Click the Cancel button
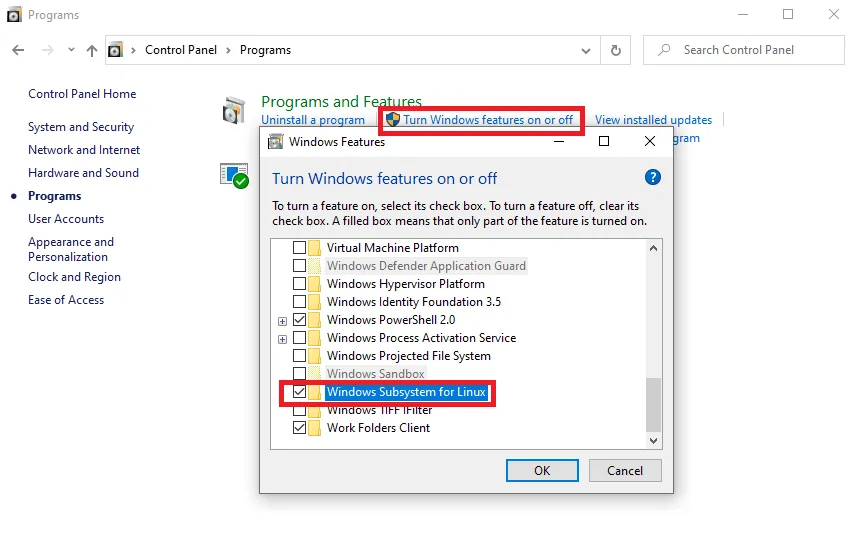The height and width of the screenshot is (545, 857). (625, 471)
